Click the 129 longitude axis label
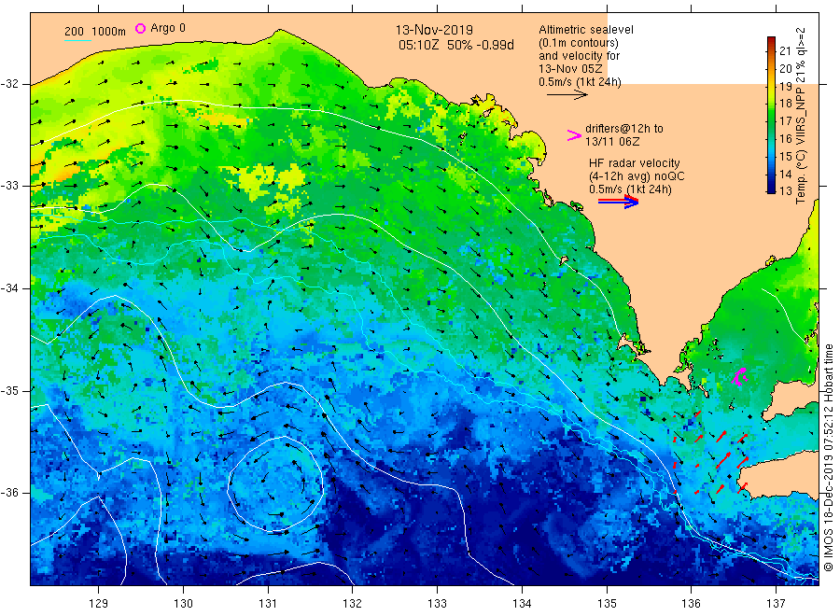This screenshot has height=616, width=840. click(99, 604)
